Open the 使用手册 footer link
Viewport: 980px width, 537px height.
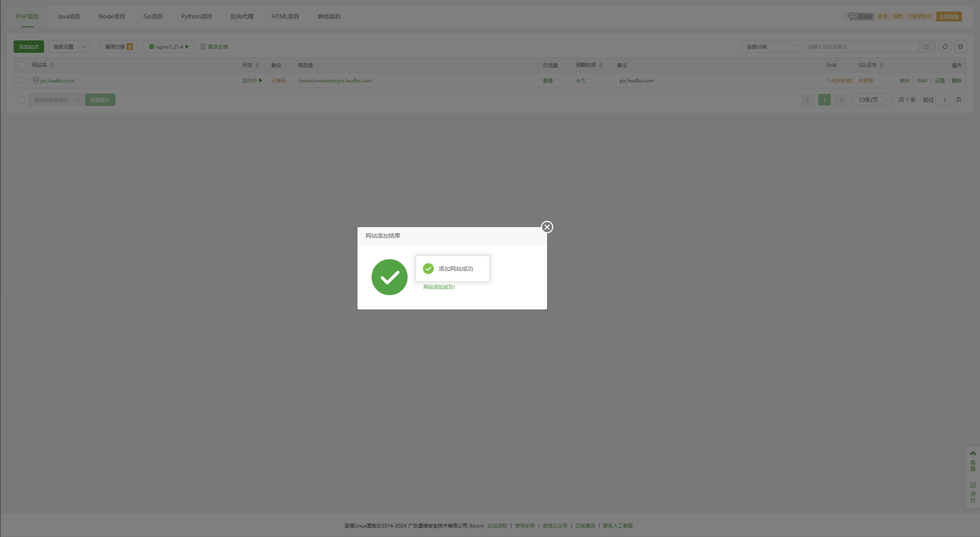tap(524, 526)
